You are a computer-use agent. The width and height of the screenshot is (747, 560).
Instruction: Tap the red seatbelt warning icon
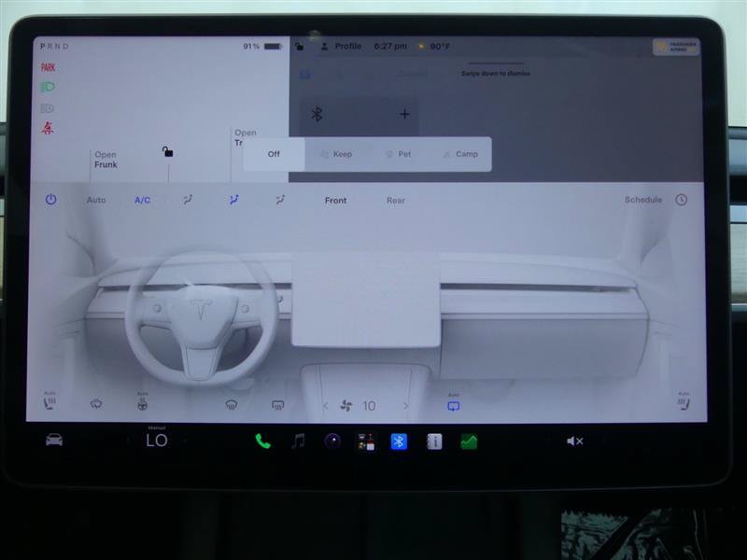[48, 128]
